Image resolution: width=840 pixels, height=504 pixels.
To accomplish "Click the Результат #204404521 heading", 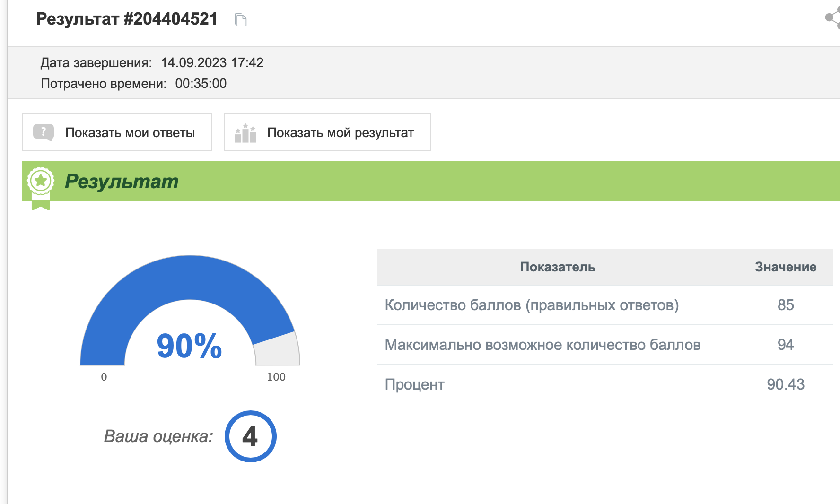I will pyautogui.click(x=127, y=19).
